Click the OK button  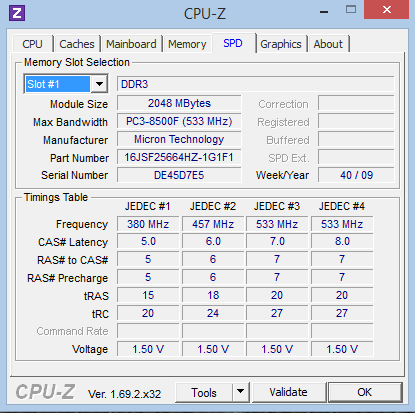pos(365,392)
